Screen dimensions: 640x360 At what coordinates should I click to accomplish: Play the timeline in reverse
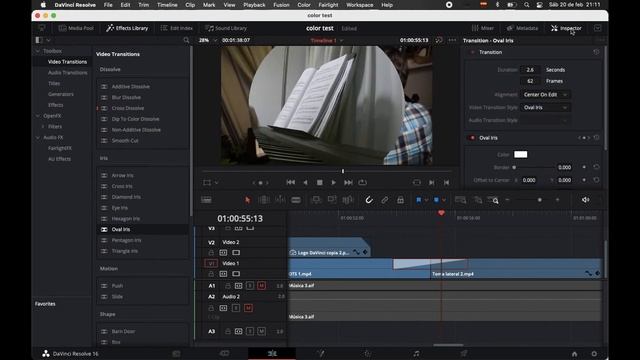[x=305, y=182]
